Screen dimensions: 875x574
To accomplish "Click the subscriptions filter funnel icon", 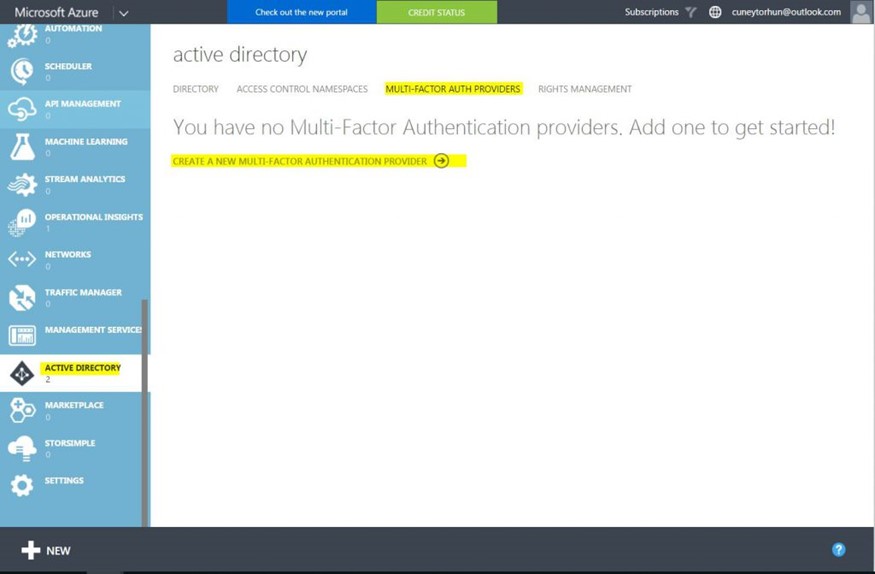I will [691, 12].
